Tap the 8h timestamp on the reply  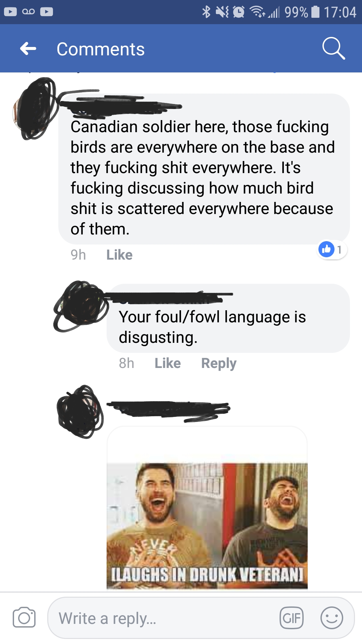pos(126,363)
